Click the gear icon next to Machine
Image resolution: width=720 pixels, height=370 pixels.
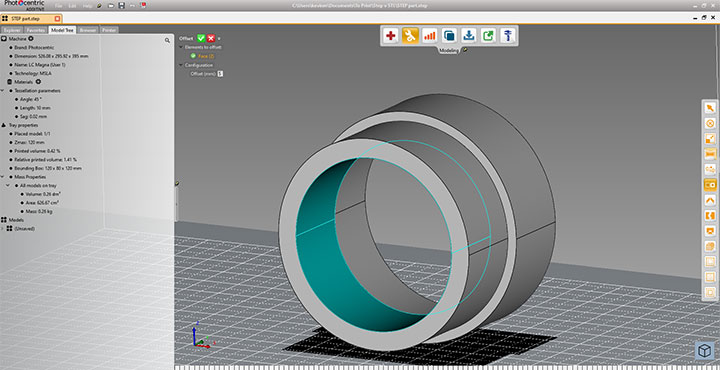coord(31,39)
